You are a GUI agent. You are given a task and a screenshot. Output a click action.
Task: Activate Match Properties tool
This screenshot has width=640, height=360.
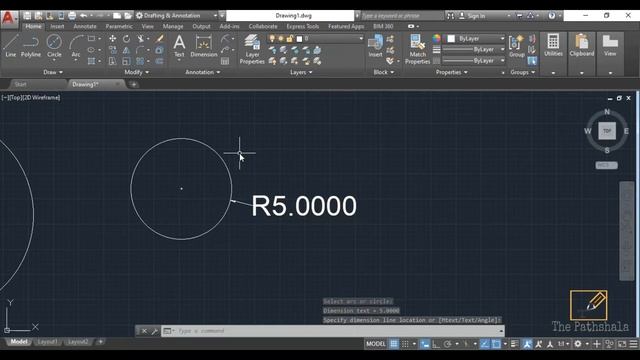click(418, 49)
